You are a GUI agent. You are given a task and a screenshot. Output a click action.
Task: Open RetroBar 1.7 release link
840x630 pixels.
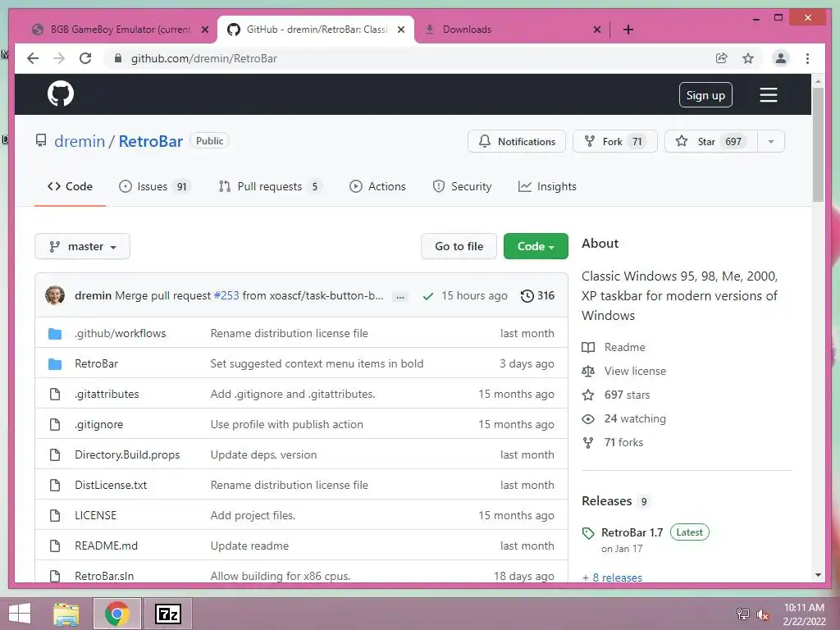pyautogui.click(x=632, y=532)
